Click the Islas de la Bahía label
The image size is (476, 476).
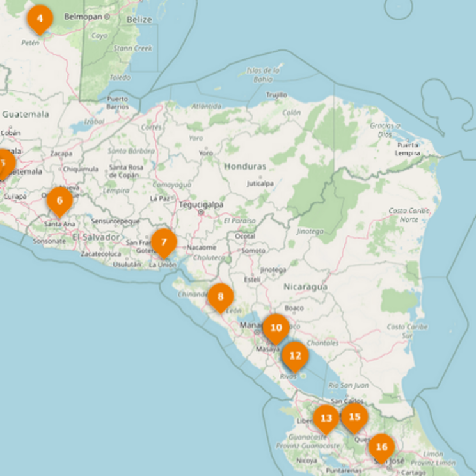click(x=263, y=75)
